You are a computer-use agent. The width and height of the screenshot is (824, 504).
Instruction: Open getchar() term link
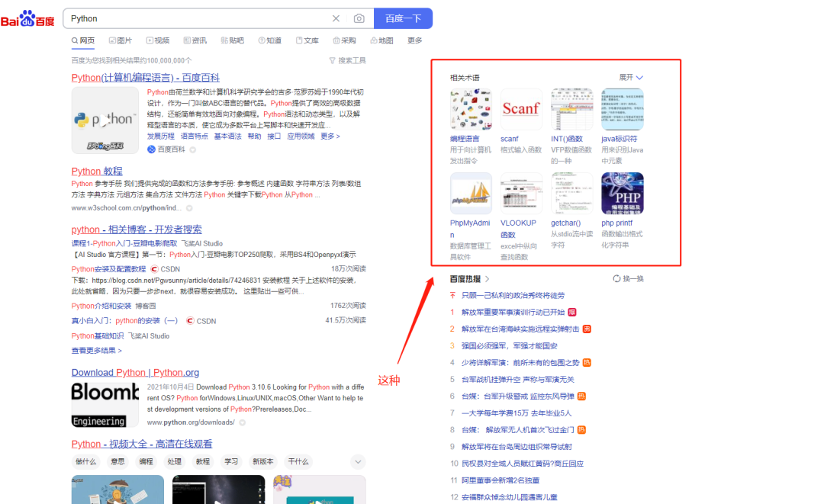565,223
